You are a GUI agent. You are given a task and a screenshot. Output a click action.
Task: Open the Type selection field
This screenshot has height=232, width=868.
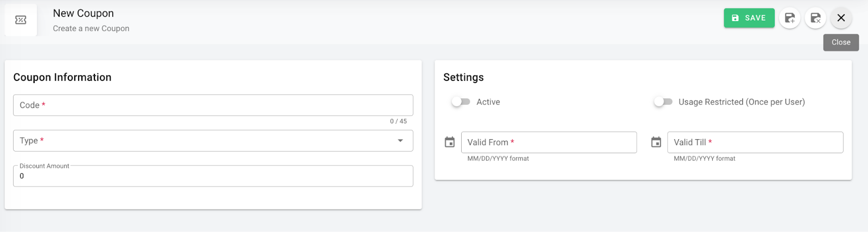pyautogui.click(x=206, y=141)
